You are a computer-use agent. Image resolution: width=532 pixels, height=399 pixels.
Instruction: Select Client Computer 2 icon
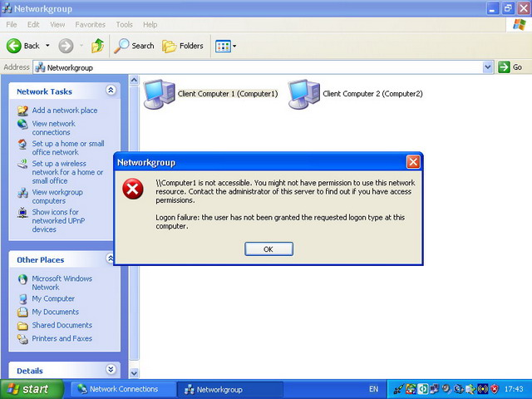coord(303,94)
